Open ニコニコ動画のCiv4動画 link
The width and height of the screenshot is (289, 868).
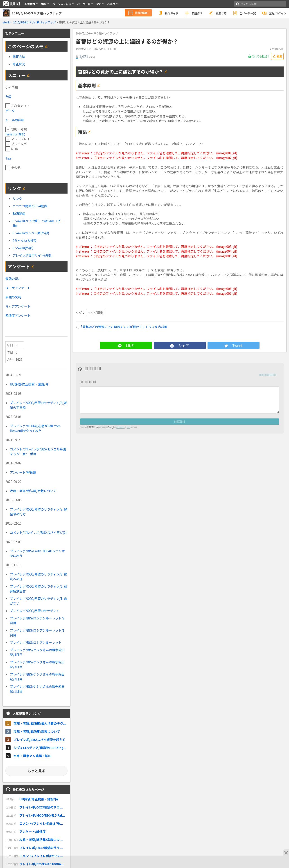[x=30, y=206]
